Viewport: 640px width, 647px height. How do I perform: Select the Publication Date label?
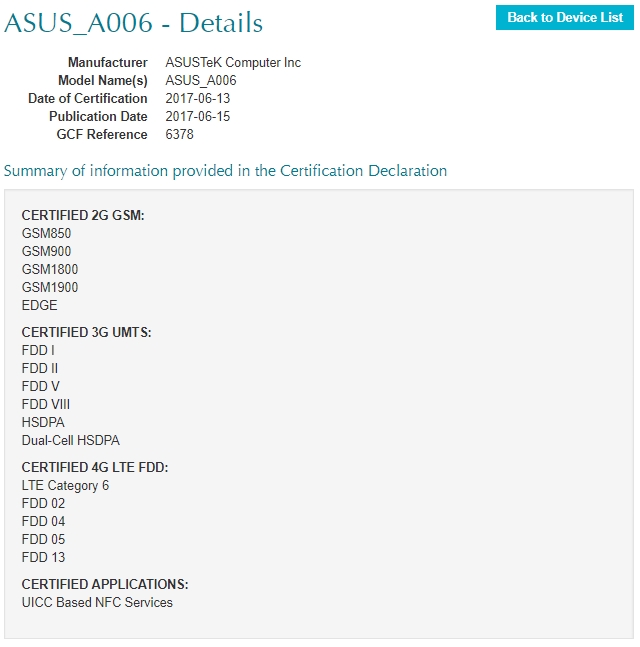click(x=98, y=116)
